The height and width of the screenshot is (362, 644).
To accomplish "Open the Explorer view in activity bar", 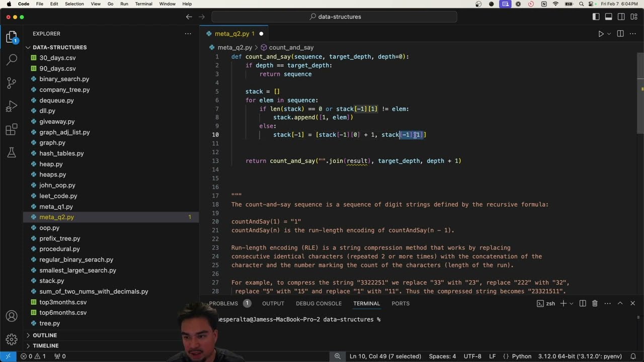I will pos(12,37).
